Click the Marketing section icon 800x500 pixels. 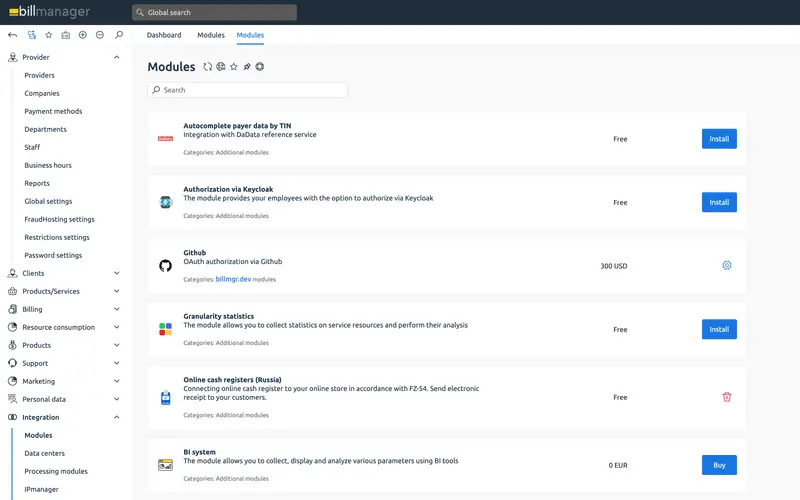(x=13, y=381)
